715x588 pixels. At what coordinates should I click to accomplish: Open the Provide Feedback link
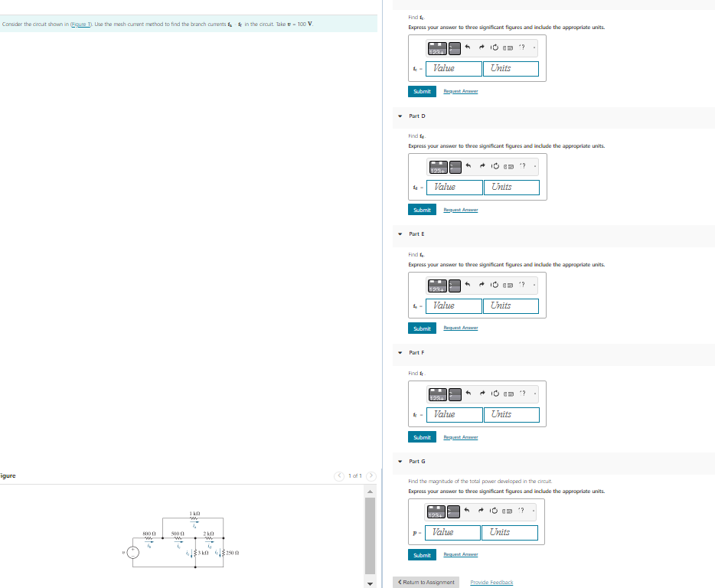491,582
